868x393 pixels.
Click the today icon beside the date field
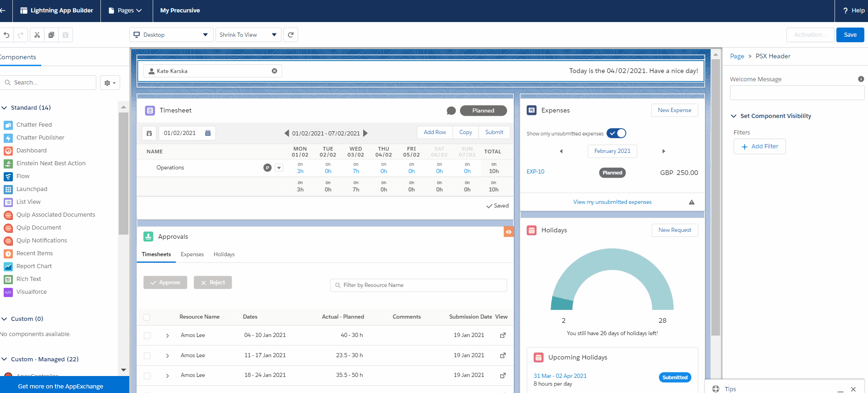149,133
